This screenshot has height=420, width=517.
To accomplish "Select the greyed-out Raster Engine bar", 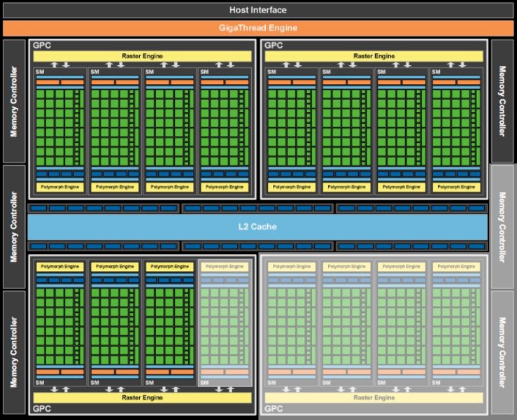I will pyautogui.click(x=374, y=398).
